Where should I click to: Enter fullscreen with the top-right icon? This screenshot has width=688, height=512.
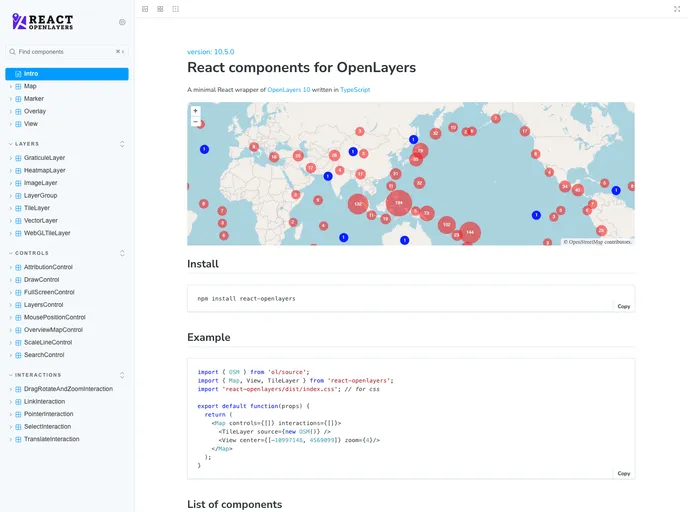(x=677, y=9)
